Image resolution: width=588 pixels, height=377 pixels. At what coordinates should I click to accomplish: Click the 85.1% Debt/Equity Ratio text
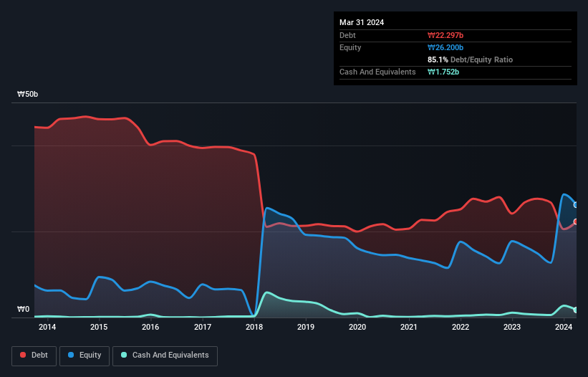pyautogui.click(x=471, y=59)
